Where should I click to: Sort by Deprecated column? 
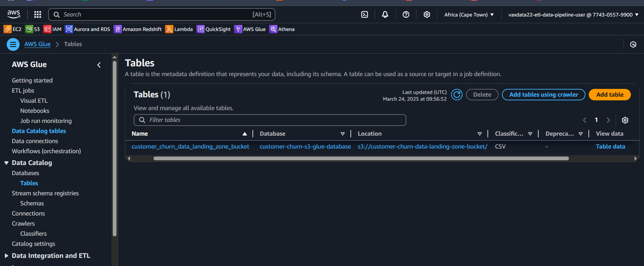pyautogui.click(x=581, y=134)
